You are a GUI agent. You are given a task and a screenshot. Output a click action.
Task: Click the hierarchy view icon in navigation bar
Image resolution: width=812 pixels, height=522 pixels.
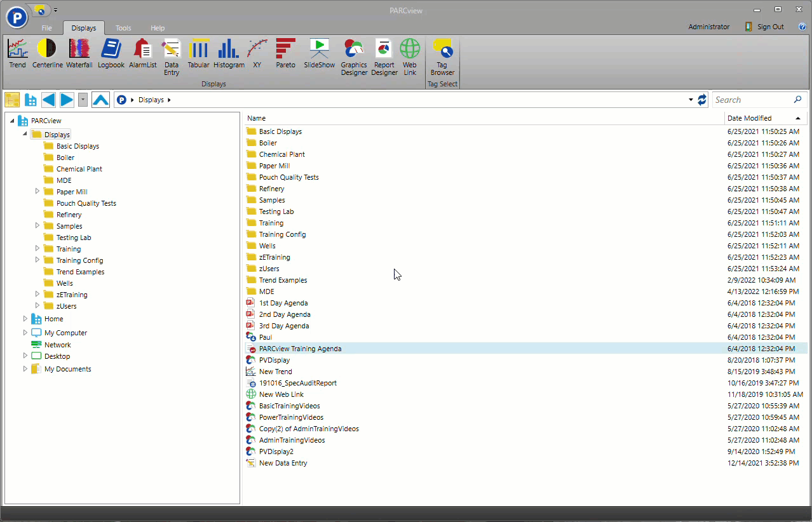pyautogui.click(x=30, y=100)
